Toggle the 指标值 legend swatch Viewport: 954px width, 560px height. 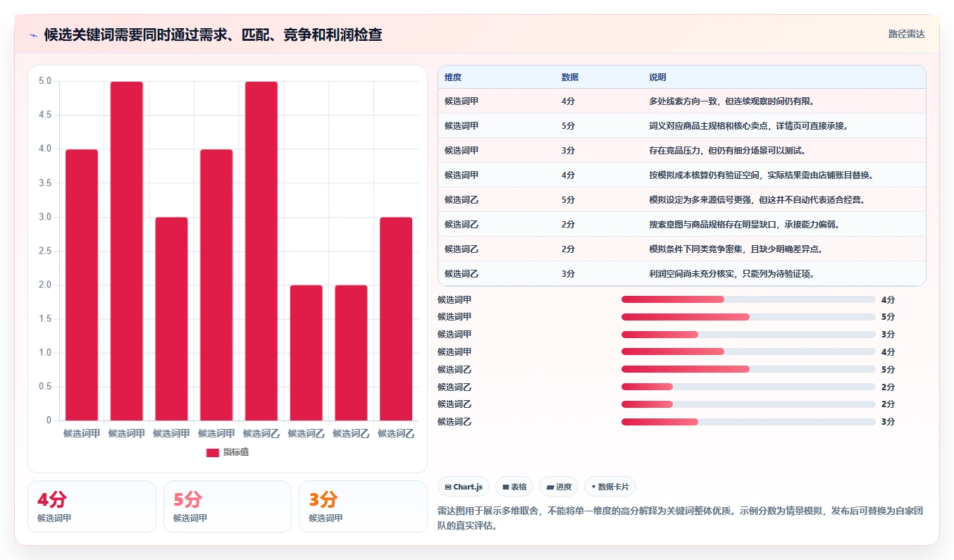tap(213, 452)
